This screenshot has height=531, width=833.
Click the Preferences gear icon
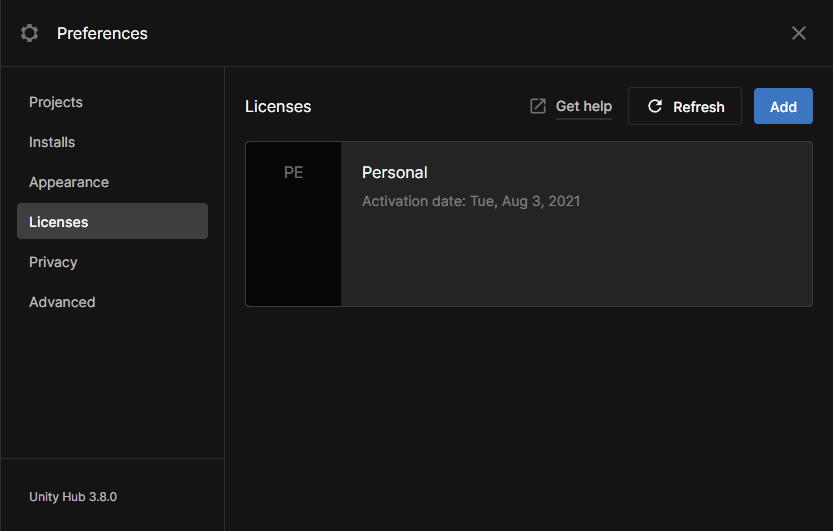tap(29, 33)
